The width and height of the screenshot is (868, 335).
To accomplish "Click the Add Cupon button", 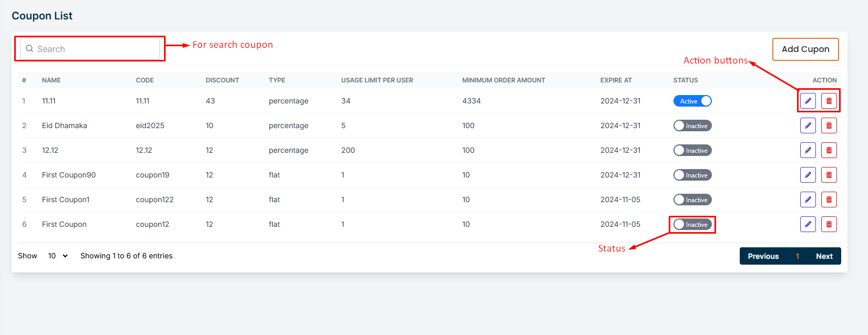I will coord(805,49).
